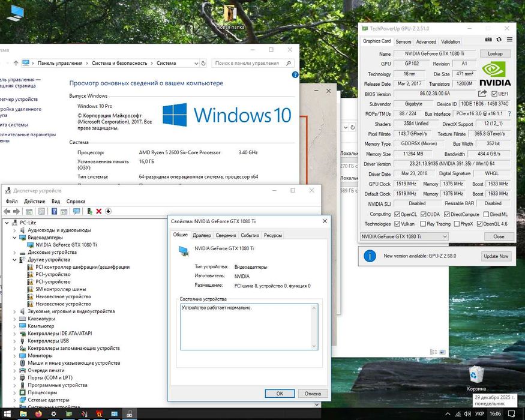525x420 pixels.
Task: Open the GPU selection dropdown in GPU-Z
Action: tap(404, 236)
